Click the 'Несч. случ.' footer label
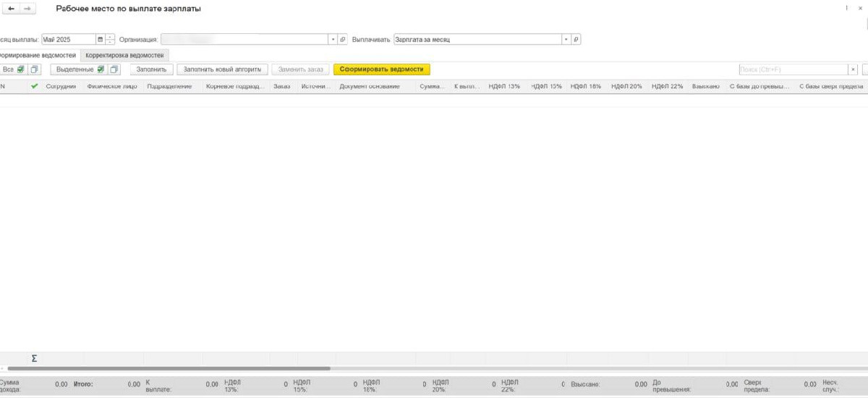This screenshot has height=398, width=868. pyautogui.click(x=830, y=385)
